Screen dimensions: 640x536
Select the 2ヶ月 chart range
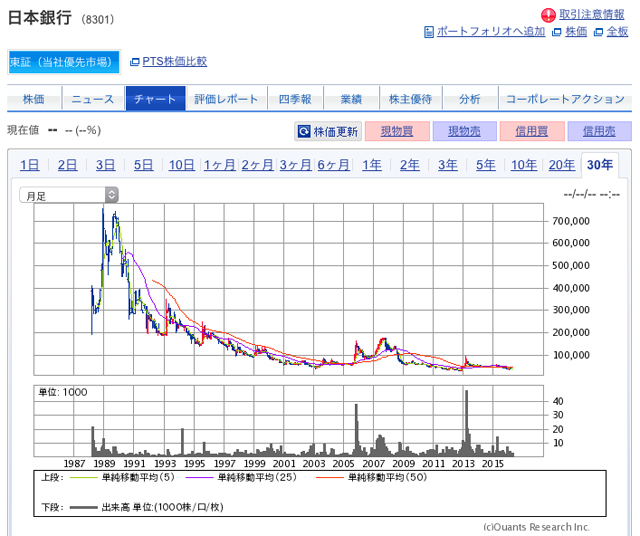click(x=258, y=165)
